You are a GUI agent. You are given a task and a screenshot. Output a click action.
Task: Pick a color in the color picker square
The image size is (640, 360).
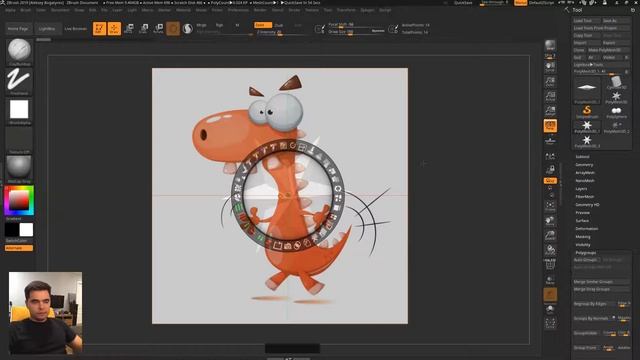[19, 200]
